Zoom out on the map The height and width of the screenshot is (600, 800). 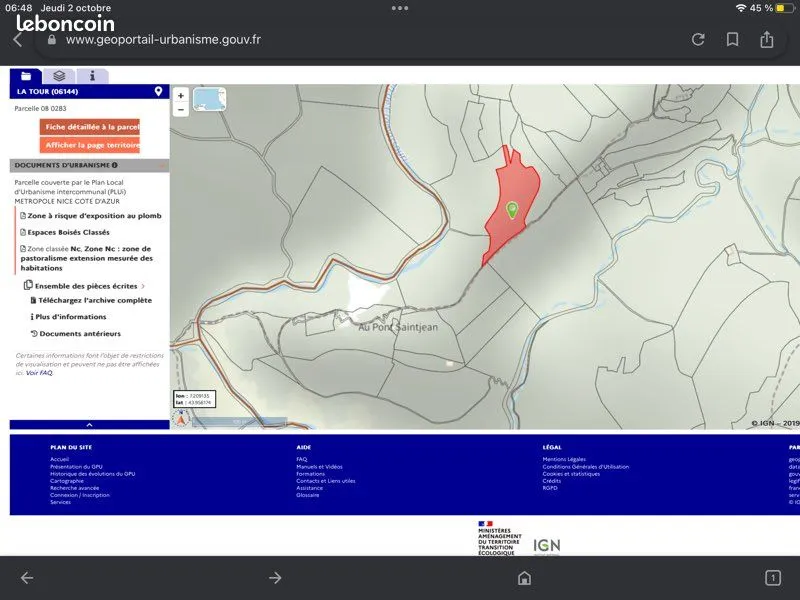point(181,109)
